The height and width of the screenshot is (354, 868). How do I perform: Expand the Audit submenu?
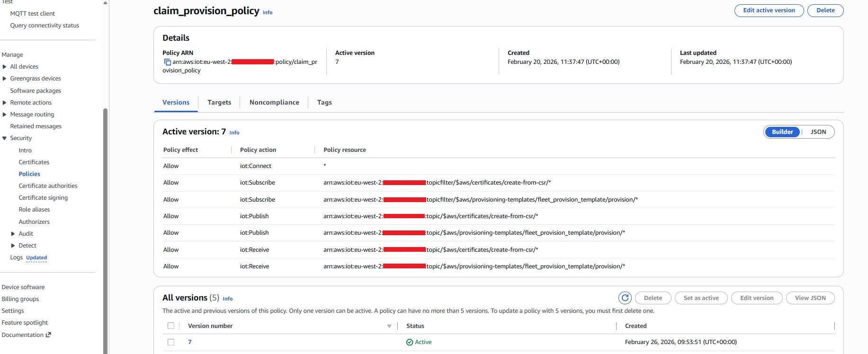(x=13, y=234)
